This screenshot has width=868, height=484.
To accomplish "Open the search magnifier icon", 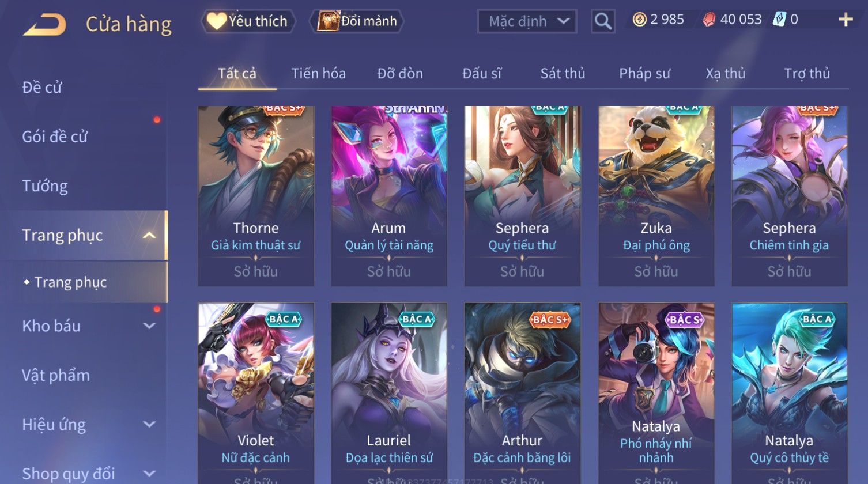I will click(603, 21).
